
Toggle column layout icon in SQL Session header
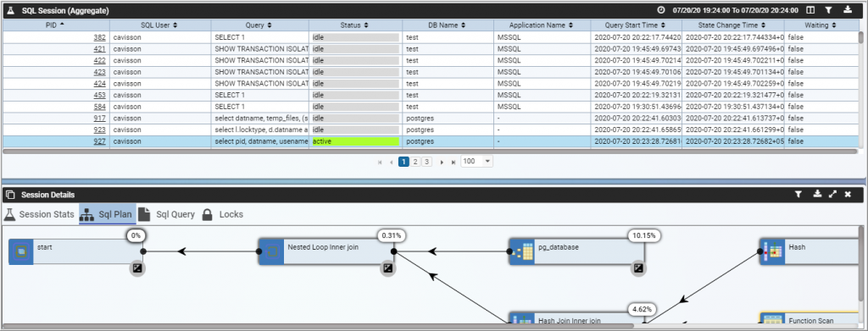(810, 10)
